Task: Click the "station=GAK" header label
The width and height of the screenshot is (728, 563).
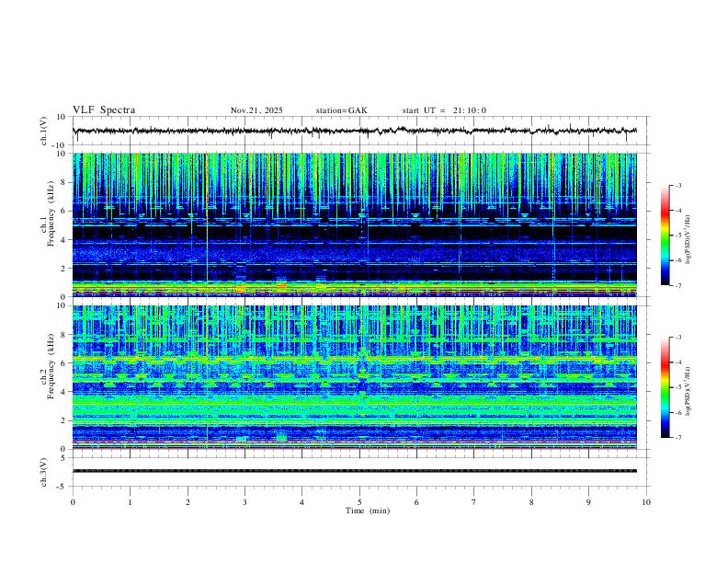Action: (x=341, y=110)
